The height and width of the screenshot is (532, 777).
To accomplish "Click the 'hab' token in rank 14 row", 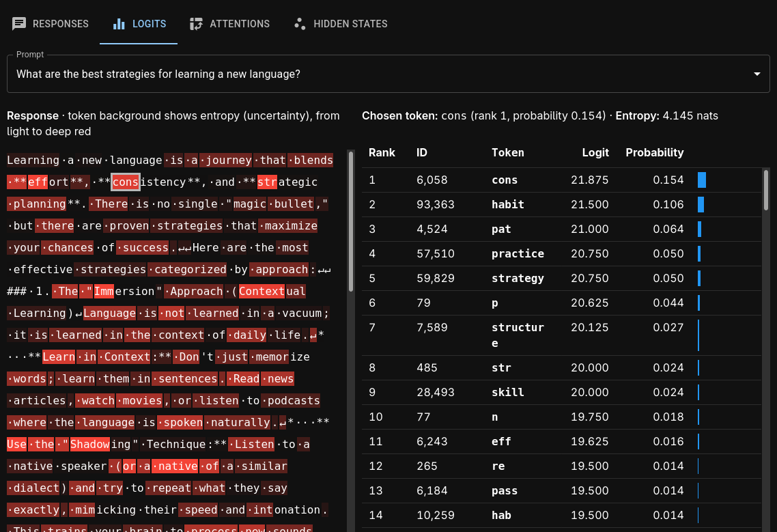I will [x=501, y=515].
